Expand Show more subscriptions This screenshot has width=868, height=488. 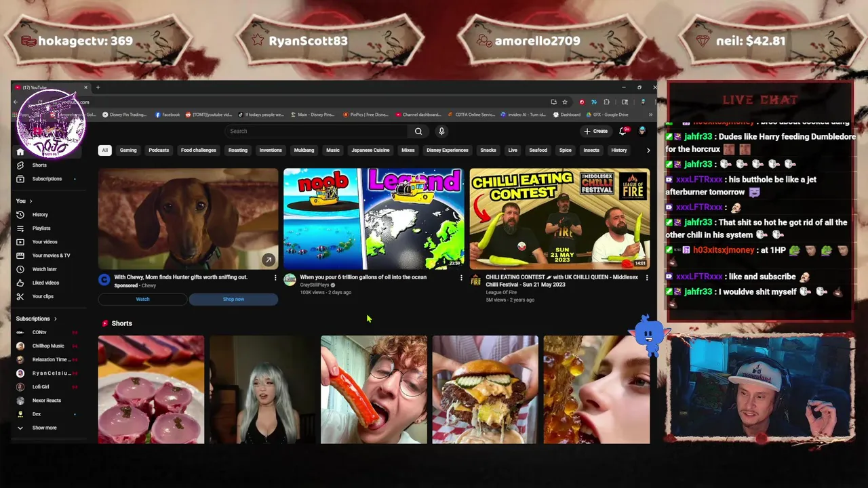click(x=38, y=428)
